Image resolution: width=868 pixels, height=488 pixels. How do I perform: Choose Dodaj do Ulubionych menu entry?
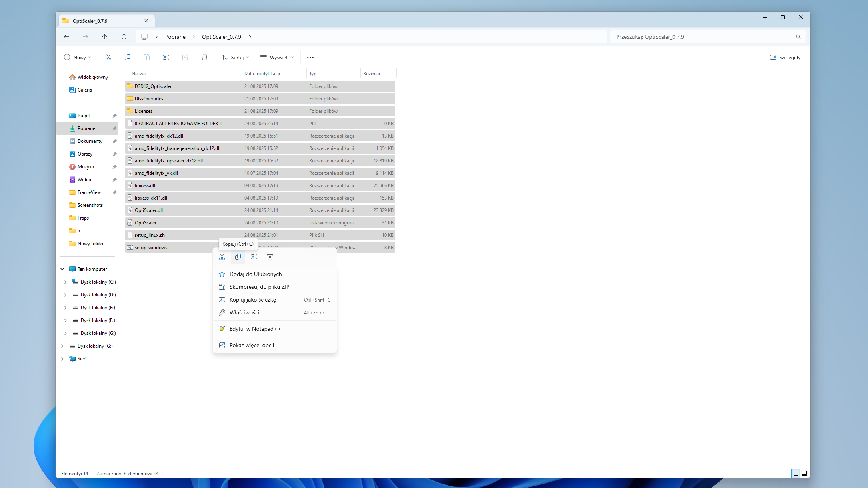click(275, 274)
